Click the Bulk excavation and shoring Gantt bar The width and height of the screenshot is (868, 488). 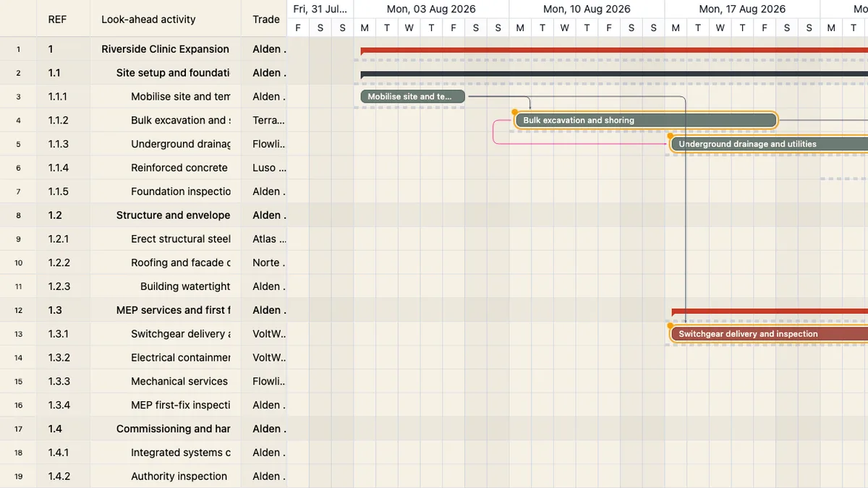(646, 120)
